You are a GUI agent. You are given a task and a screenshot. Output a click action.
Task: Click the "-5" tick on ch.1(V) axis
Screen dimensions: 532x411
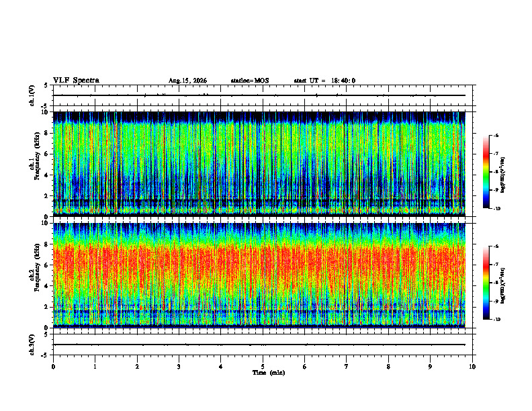click(x=45, y=106)
